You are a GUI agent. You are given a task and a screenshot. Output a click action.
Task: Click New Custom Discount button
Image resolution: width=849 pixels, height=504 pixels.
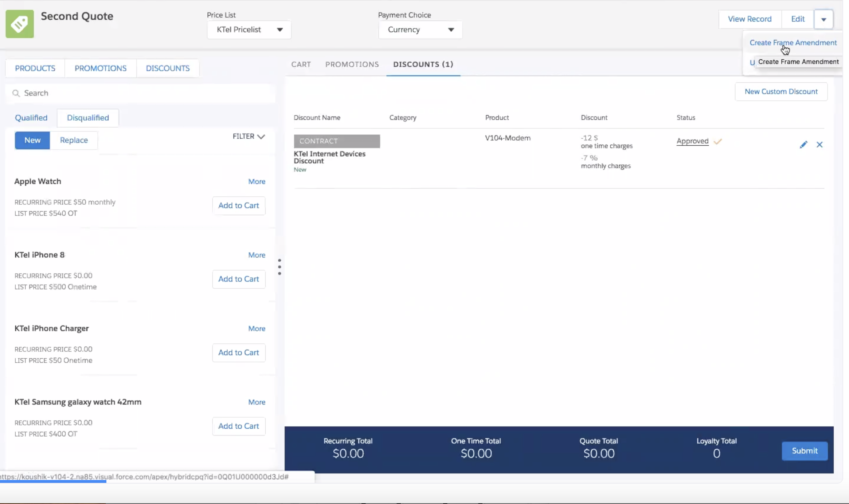click(x=781, y=91)
